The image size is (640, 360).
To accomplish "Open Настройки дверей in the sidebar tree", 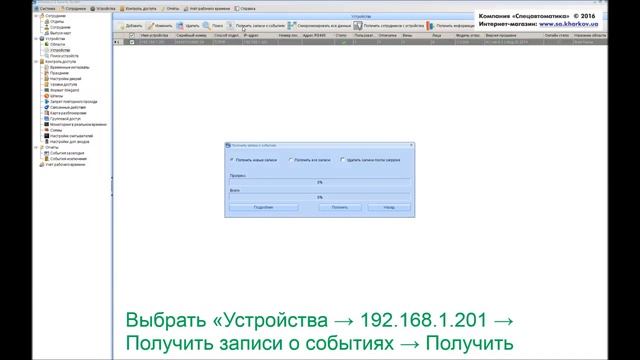I will pyautogui.click(x=62, y=79).
